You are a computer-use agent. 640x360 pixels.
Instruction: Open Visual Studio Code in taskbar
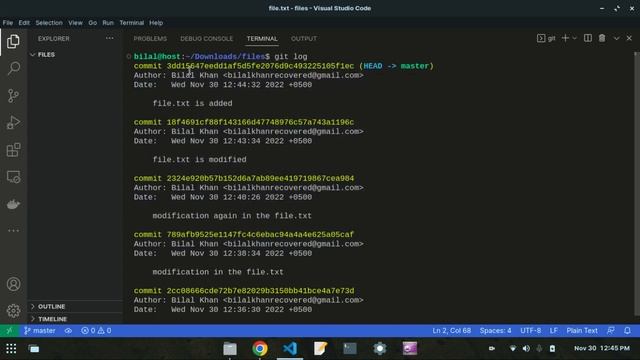coord(290,349)
